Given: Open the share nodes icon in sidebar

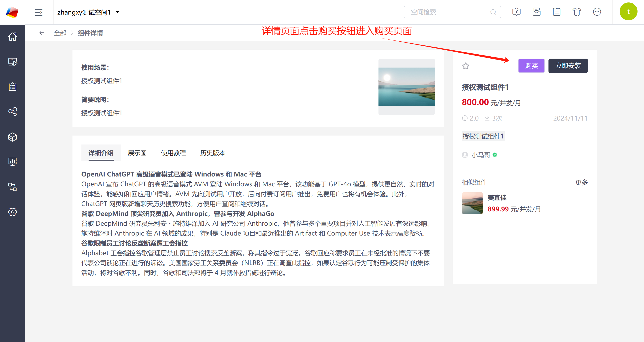Looking at the screenshot, I should click(x=13, y=111).
